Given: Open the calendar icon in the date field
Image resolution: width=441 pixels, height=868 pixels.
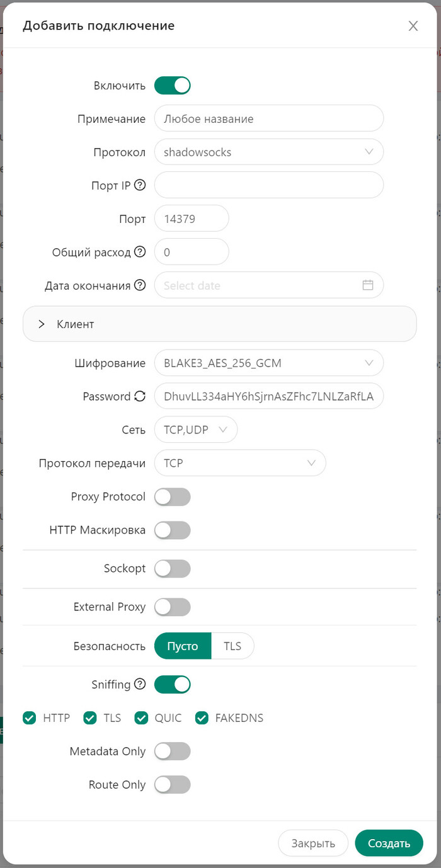Looking at the screenshot, I should tap(368, 285).
